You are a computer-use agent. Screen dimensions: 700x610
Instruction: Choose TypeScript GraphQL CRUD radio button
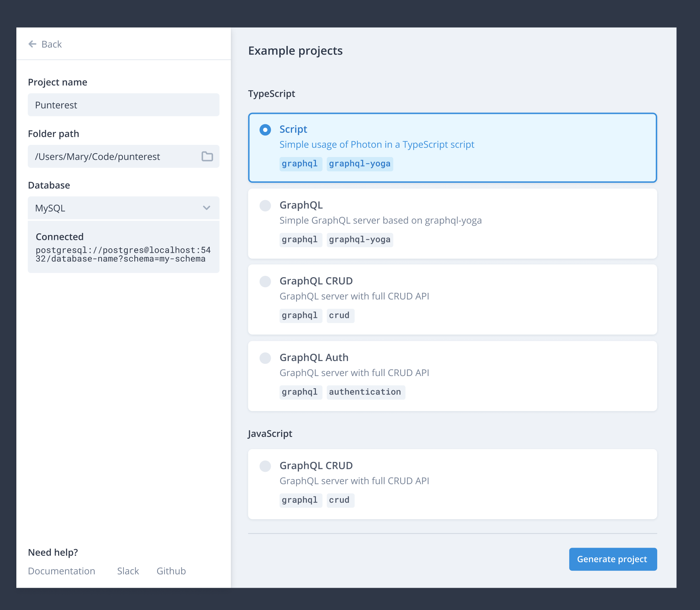265,281
